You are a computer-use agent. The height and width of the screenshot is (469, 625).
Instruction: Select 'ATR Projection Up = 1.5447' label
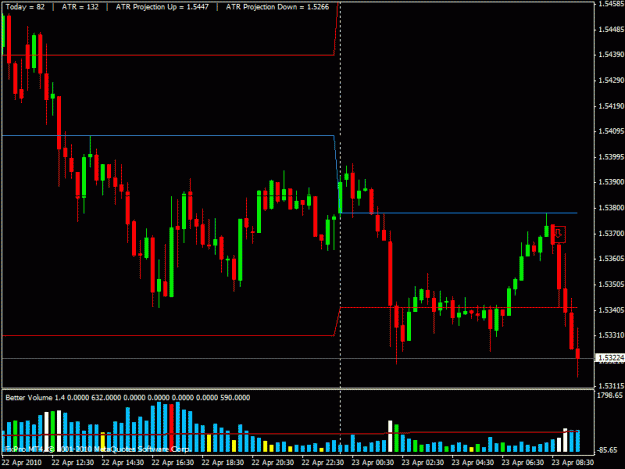pos(162,7)
